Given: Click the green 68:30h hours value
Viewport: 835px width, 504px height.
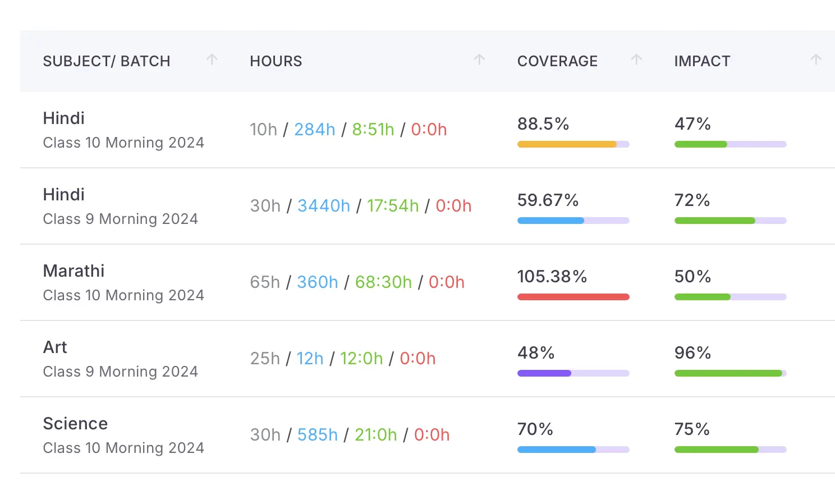Looking at the screenshot, I should [383, 282].
